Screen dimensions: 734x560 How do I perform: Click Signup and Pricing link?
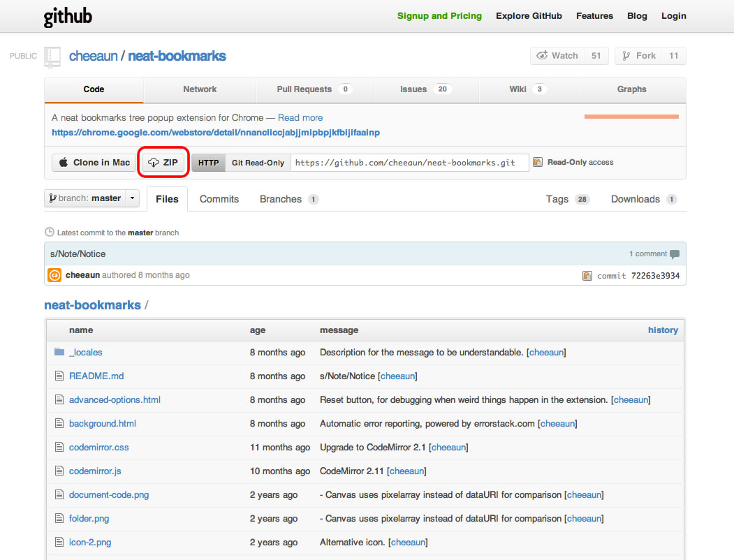(439, 16)
